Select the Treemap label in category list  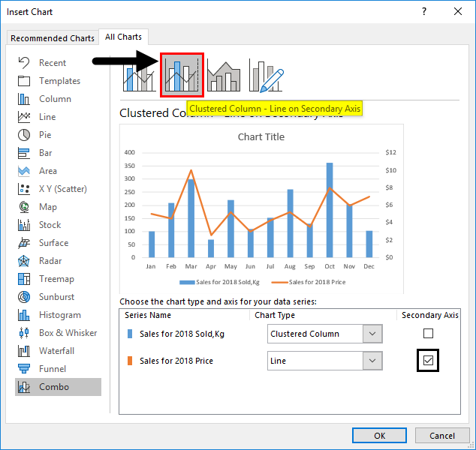click(x=56, y=279)
